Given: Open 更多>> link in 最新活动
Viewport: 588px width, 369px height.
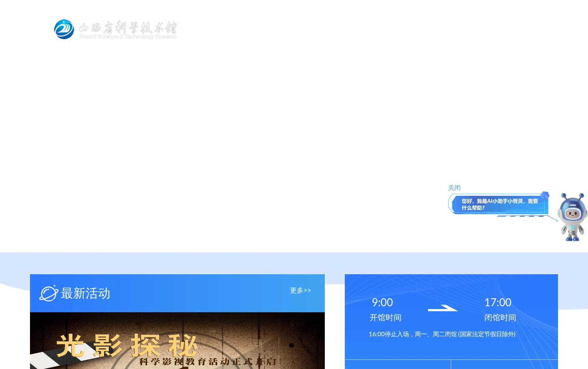Looking at the screenshot, I should coord(300,291).
